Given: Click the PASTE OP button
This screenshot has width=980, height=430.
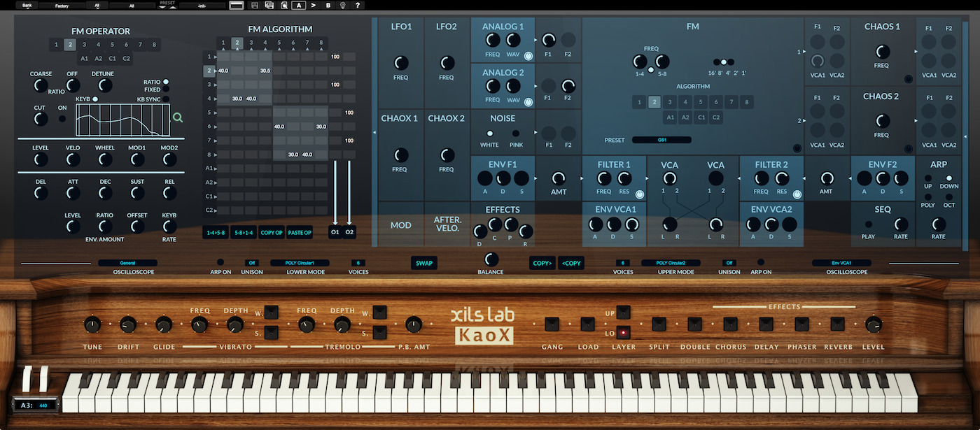Looking at the screenshot, I should (x=300, y=232).
